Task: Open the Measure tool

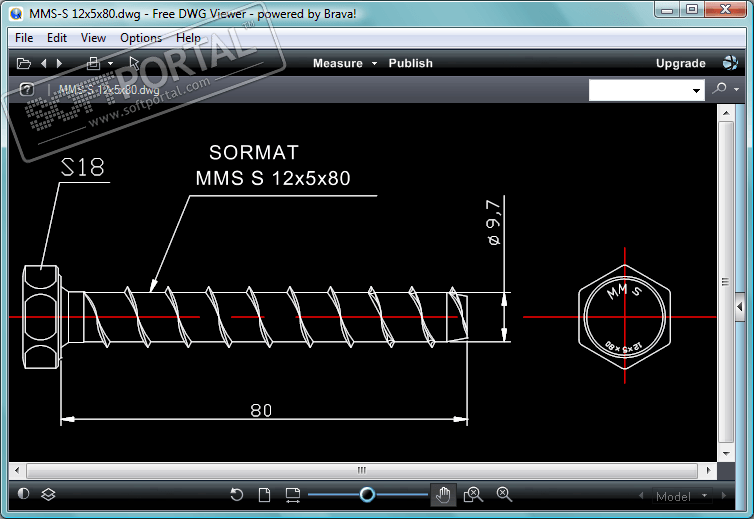Action: pyautogui.click(x=338, y=63)
